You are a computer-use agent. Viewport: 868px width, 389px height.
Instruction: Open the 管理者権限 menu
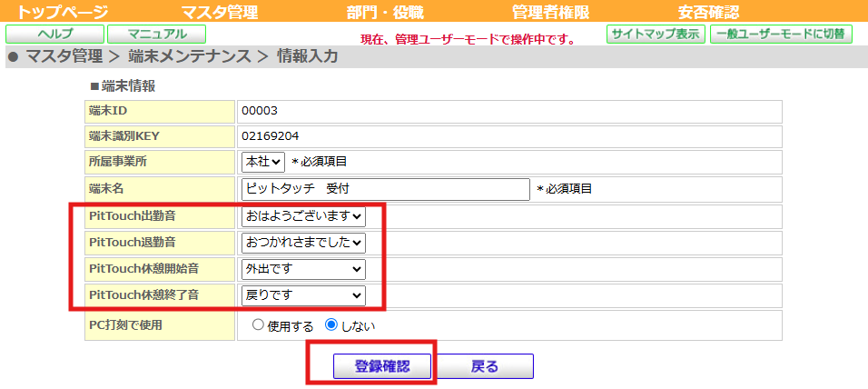tap(550, 12)
